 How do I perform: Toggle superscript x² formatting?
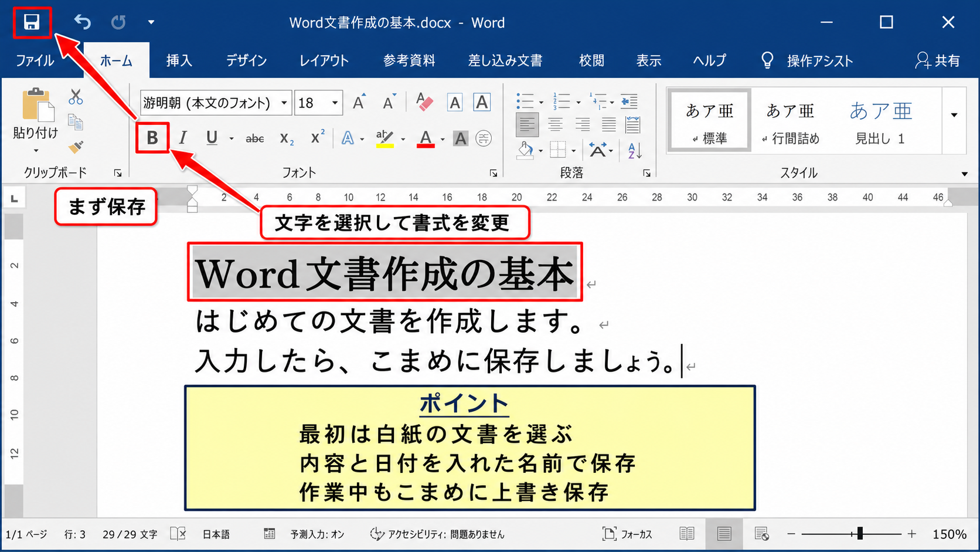tap(318, 137)
